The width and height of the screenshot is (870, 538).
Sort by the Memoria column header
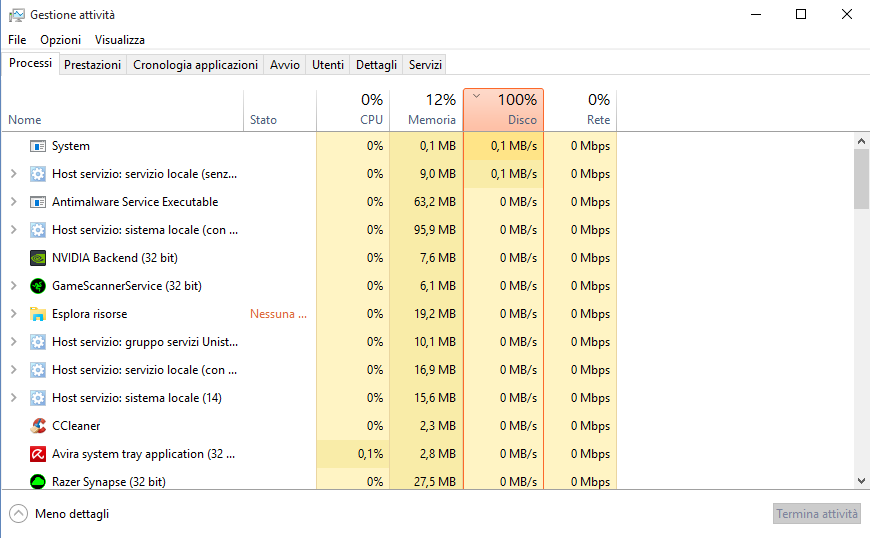click(426, 110)
